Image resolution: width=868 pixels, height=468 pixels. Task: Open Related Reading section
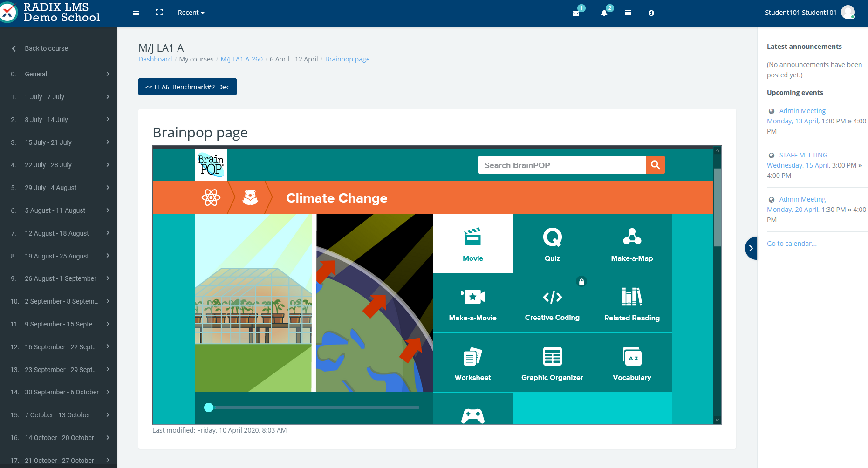pos(632,303)
